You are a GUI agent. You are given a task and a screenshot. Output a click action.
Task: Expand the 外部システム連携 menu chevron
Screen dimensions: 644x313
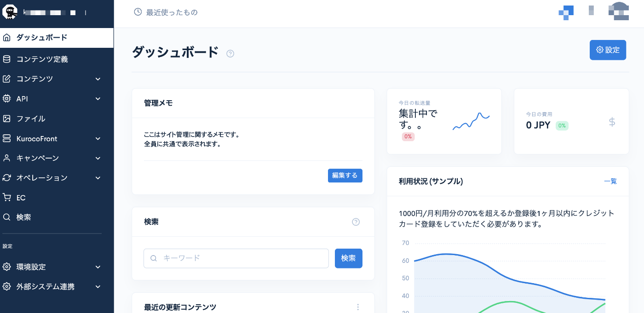[98, 287]
